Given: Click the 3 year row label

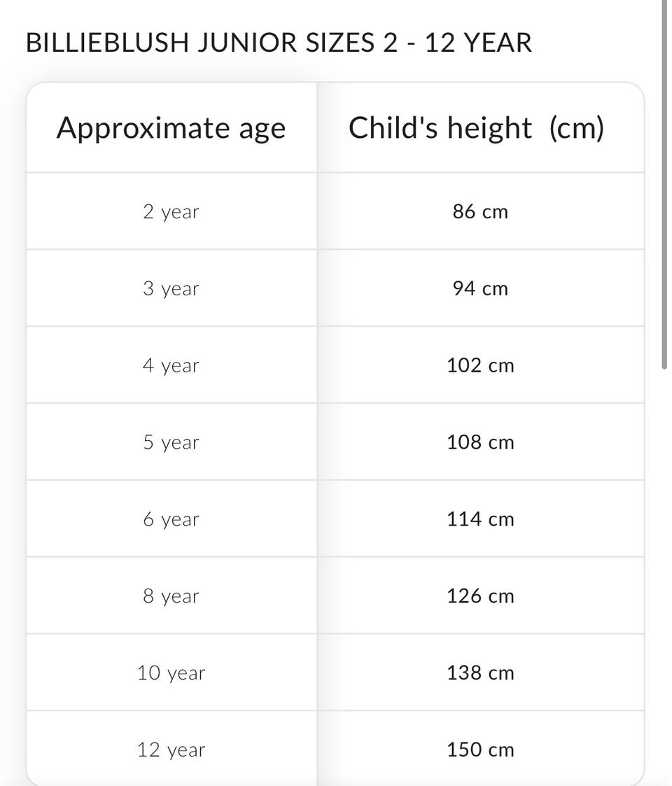Looking at the screenshot, I should click(171, 288).
